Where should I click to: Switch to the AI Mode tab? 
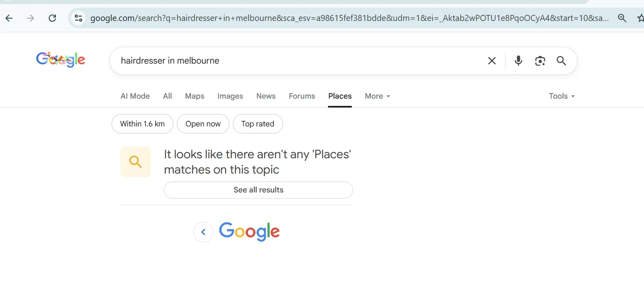135,96
